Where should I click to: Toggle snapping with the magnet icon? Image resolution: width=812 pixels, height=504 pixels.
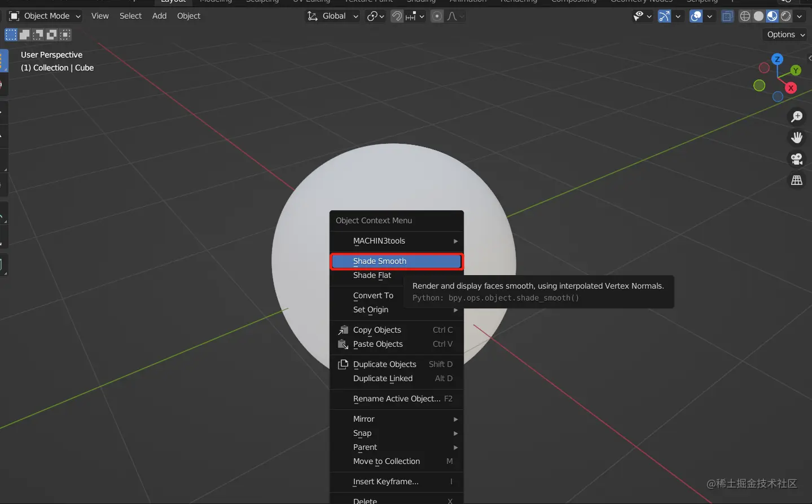[397, 16]
